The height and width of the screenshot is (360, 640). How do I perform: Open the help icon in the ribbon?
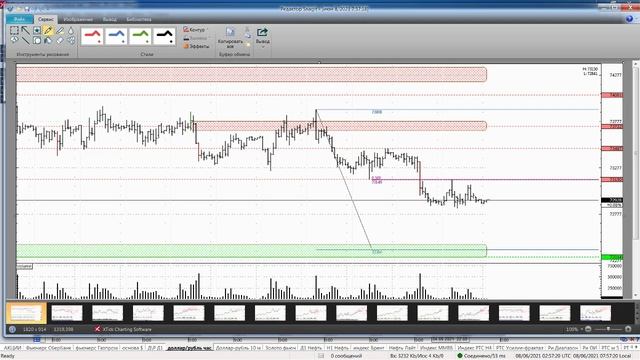(x=629, y=19)
